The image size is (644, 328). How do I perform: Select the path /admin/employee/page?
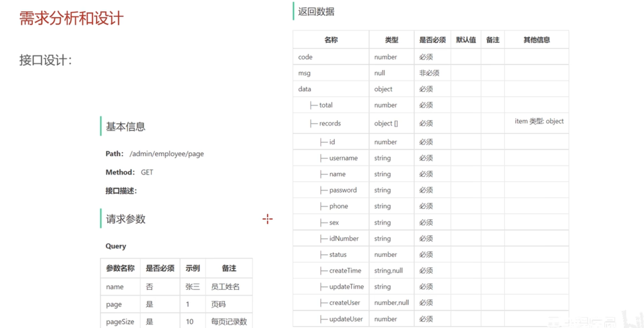click(x=166, y=154)
